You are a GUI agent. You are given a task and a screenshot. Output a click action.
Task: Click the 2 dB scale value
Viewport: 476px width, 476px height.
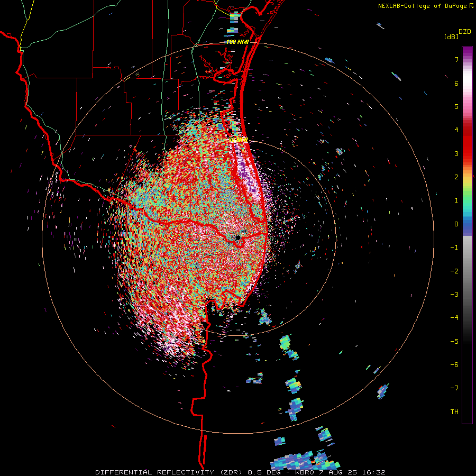tap(456, 177)
